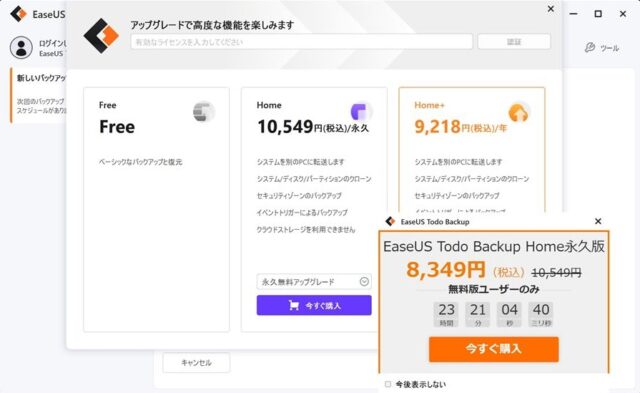Click the milliseconds countdown box showing 40
The width and height of the screenshot is (640, 393).
541,314
